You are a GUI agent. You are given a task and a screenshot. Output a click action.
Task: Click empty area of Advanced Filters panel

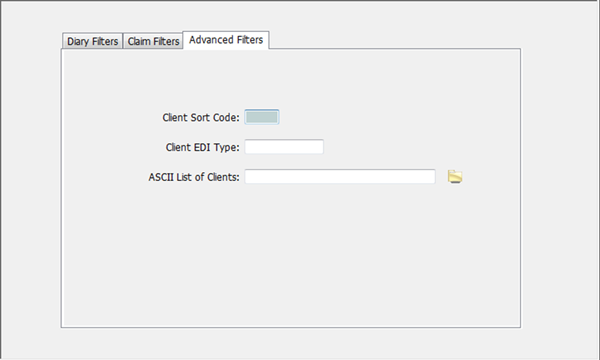291,256
